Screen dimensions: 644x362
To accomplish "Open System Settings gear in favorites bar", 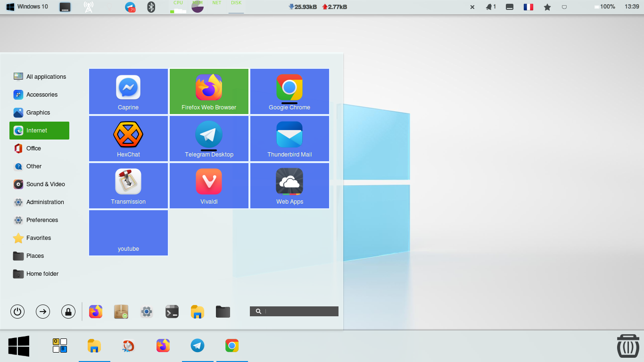I will [147, 312].
